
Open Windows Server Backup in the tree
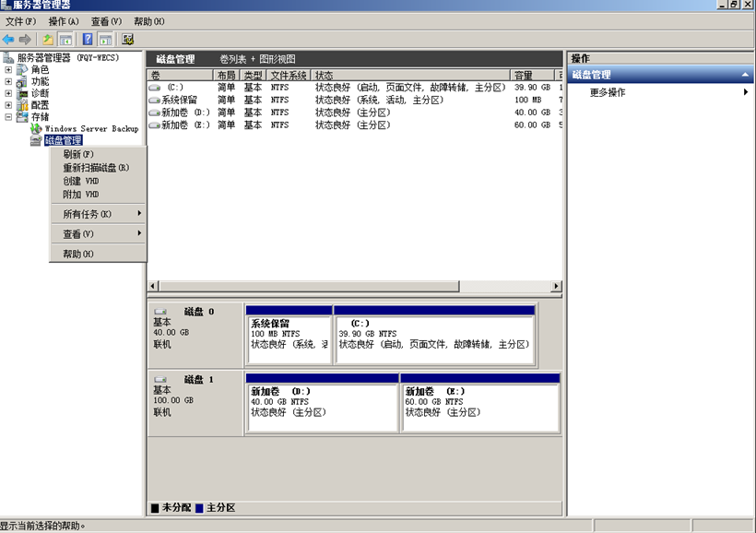pyautogui.click(x=91, y=129)
